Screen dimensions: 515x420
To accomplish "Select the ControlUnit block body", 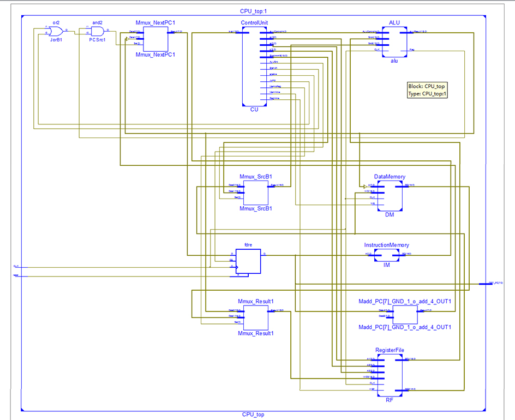I will point(254,67).
